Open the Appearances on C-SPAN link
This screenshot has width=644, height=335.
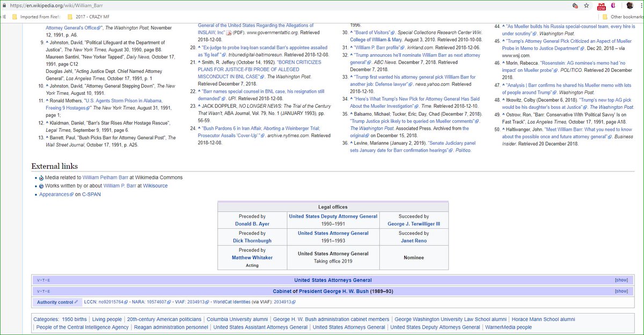(x=56, y=194)
